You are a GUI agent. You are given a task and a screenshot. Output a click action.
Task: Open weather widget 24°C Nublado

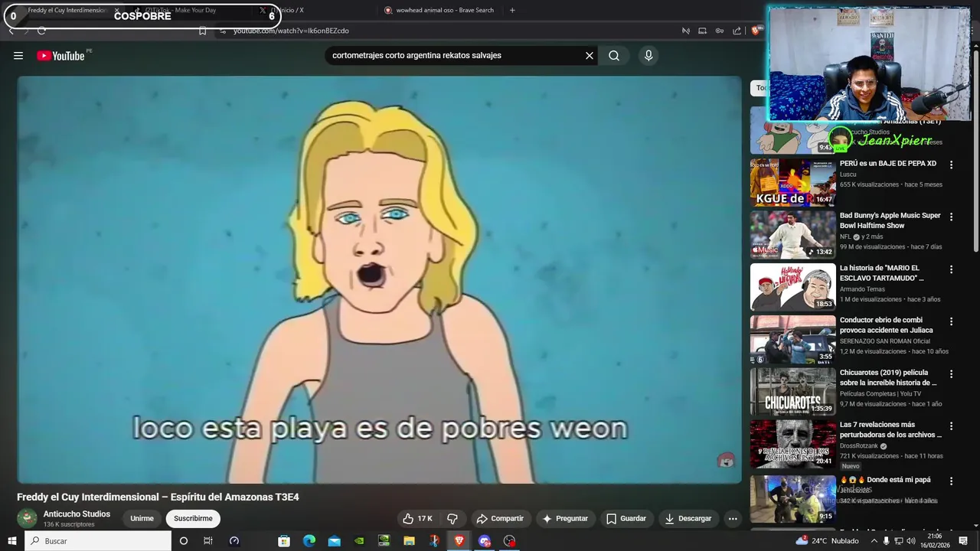pyautogui.click(x=828, y=541)
